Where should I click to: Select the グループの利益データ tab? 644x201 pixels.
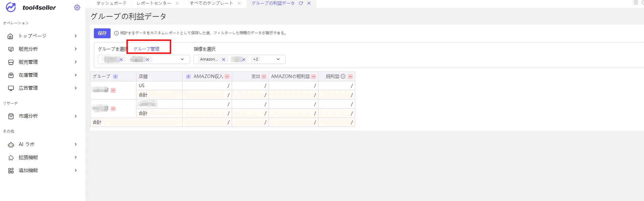pos(273,3)
